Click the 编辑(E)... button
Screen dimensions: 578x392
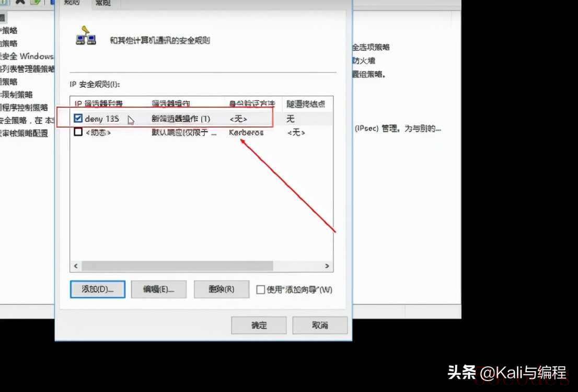pos(159,289)
